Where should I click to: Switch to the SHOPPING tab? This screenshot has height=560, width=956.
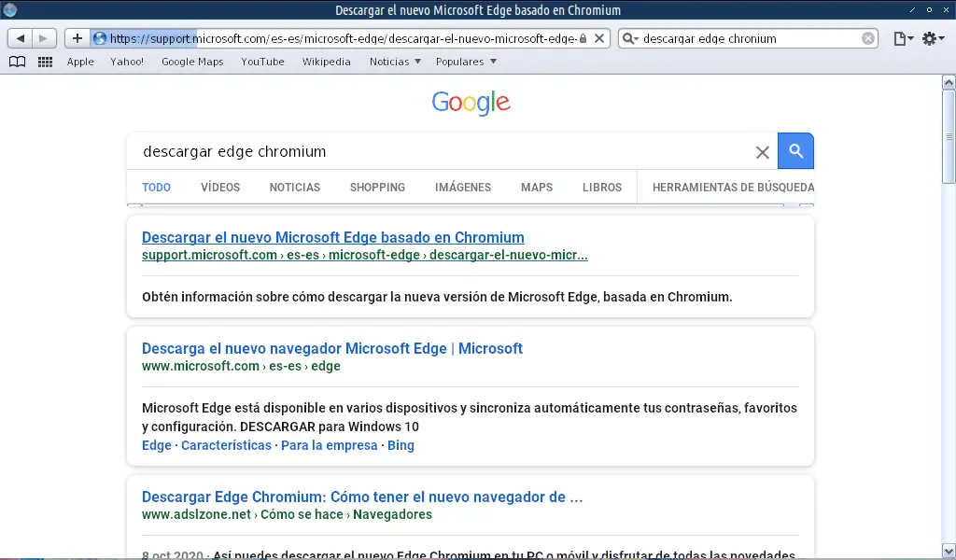click(x=377, y=187)
